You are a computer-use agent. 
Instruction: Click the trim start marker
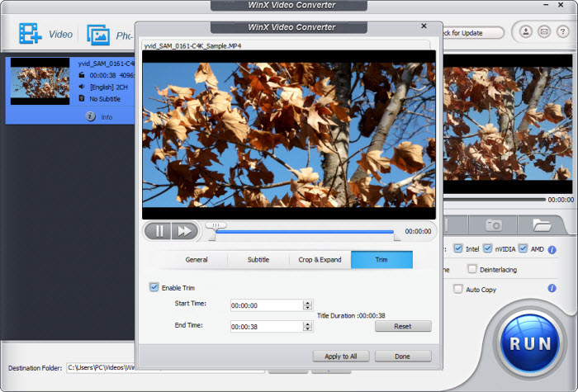coord(212,238)
